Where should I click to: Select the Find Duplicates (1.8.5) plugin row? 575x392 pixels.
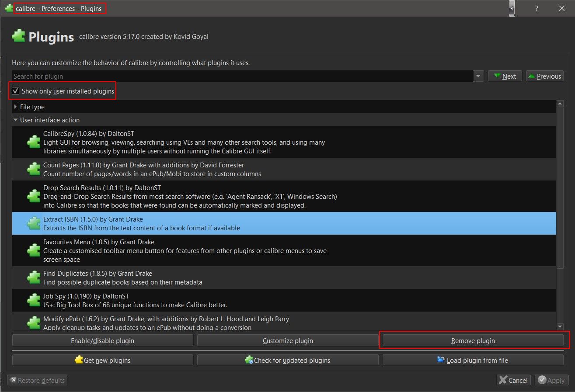pyautogui.click(x=284, y=278)
